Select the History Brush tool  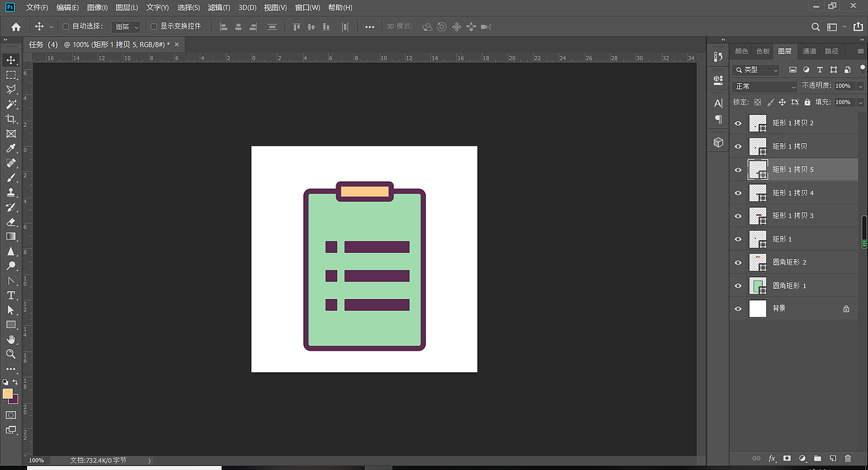(11, 208)
